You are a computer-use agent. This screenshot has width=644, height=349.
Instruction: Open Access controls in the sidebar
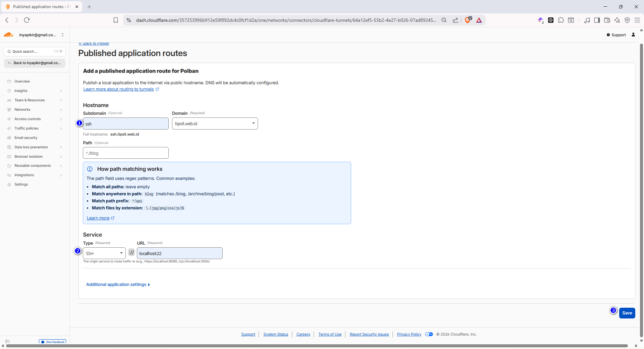28,119
